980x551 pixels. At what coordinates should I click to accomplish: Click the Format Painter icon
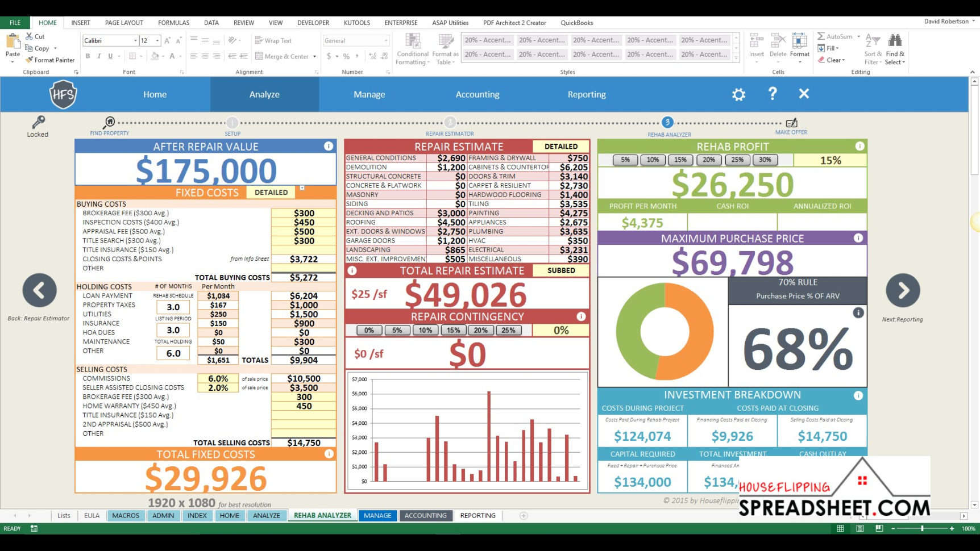30,60
